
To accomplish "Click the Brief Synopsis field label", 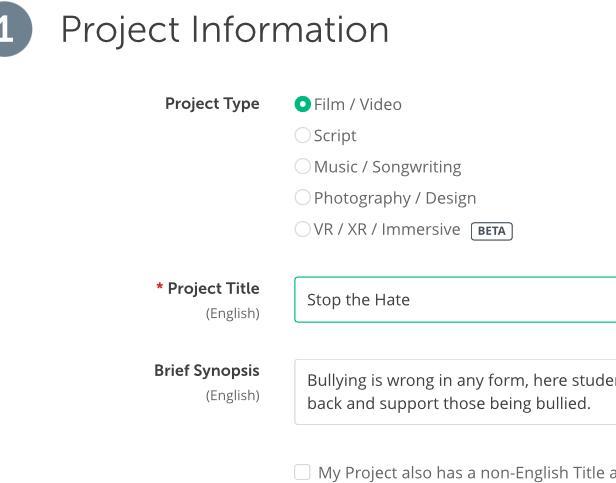I will [207, 371].
